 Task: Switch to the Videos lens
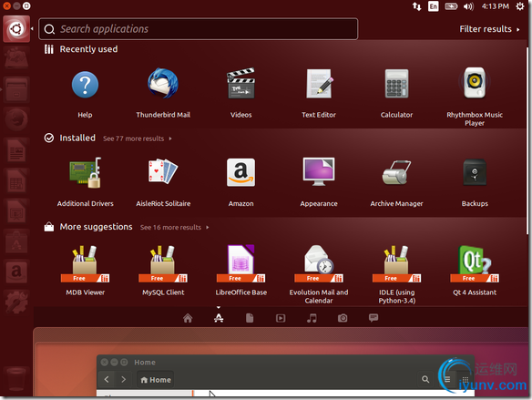click(281, 318)
